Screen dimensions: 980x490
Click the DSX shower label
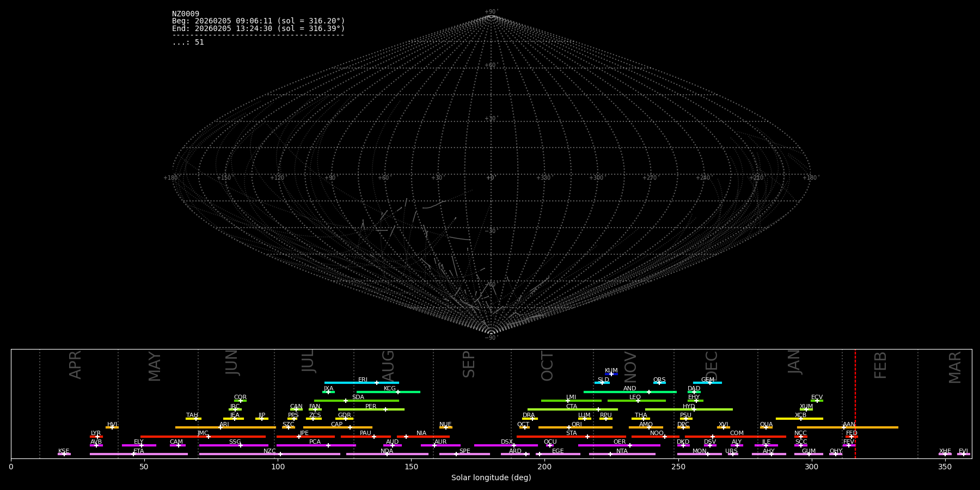[x=507, y=442]
